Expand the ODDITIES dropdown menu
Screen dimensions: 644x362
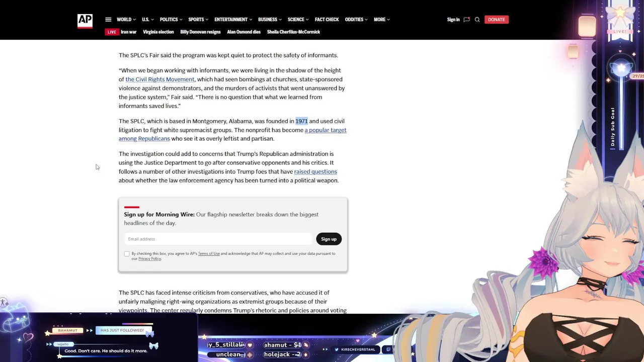(356, 20)
